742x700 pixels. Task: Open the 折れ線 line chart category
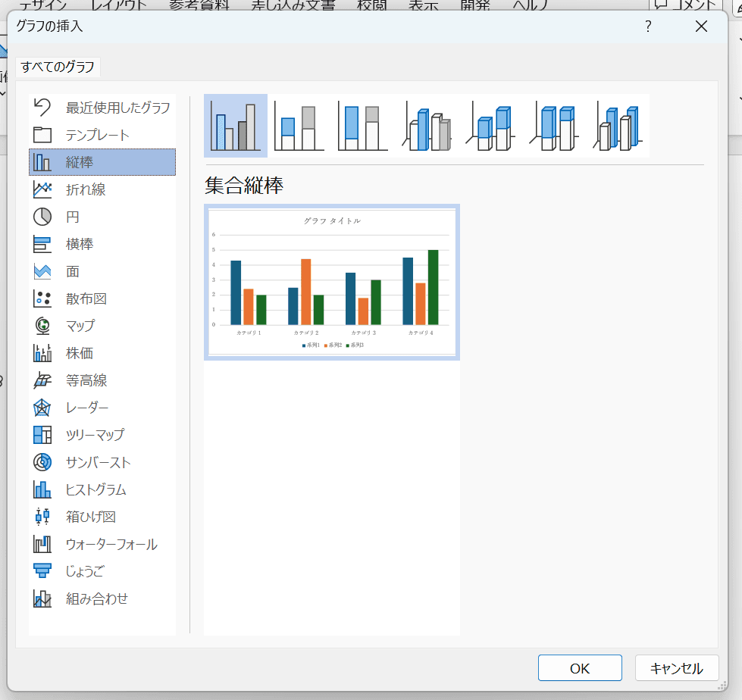coord(86,189)
